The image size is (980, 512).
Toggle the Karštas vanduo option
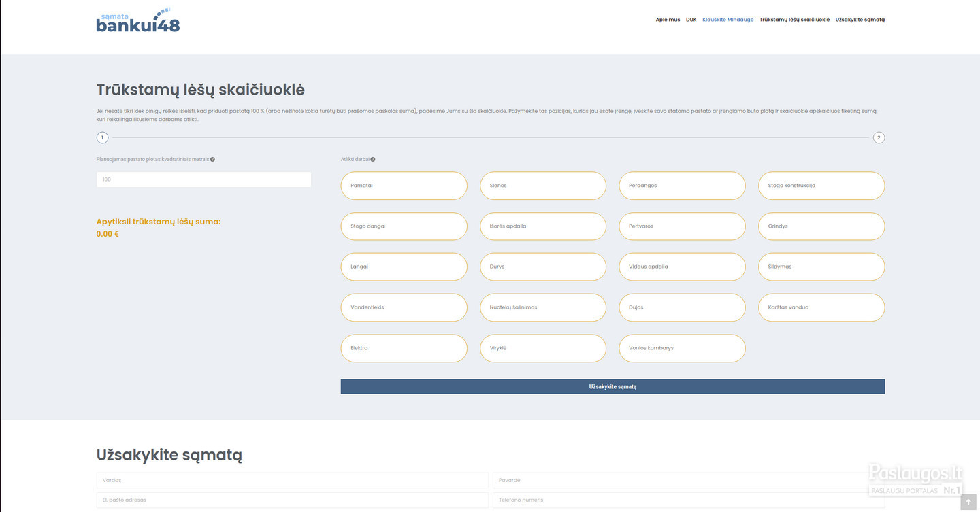(x=821, y=307)
